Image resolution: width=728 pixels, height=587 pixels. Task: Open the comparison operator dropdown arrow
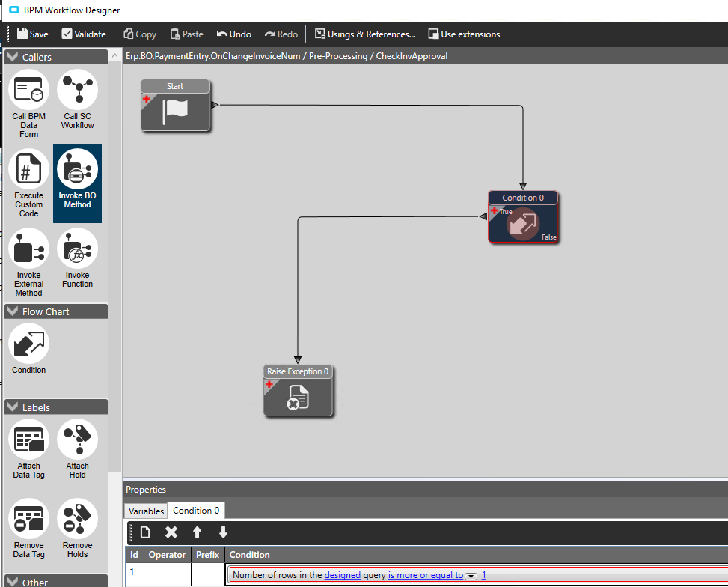pos(471,577)
